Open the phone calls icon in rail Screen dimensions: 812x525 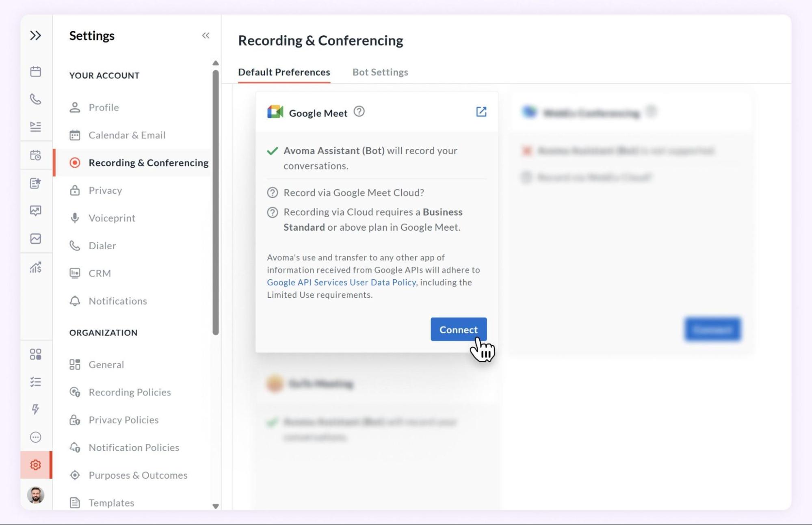35,99
